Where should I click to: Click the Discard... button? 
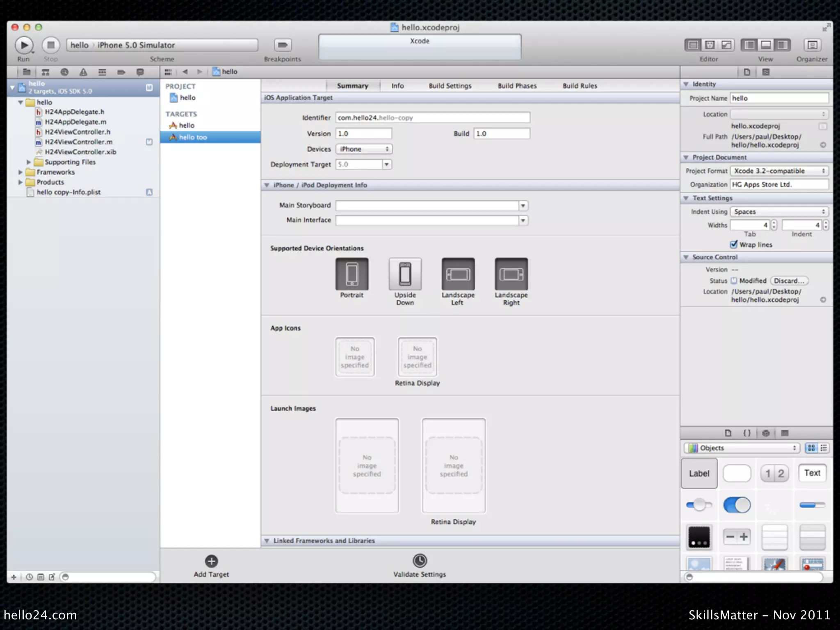(789, 281)
